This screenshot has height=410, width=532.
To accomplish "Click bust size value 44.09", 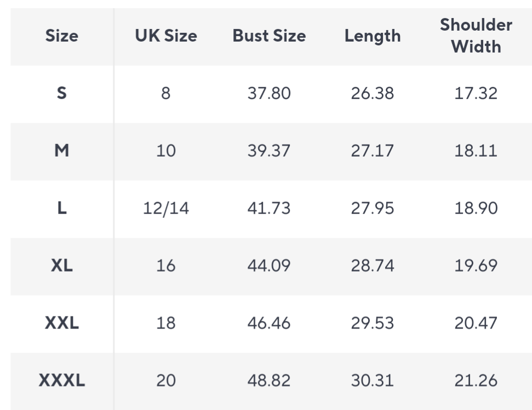I will tap(269, 265).
